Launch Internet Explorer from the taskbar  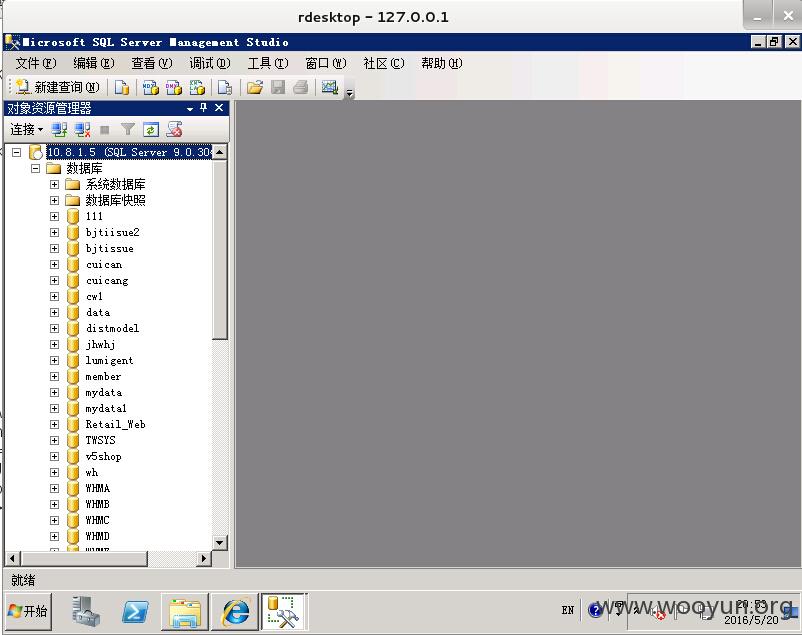pos(235,611)
